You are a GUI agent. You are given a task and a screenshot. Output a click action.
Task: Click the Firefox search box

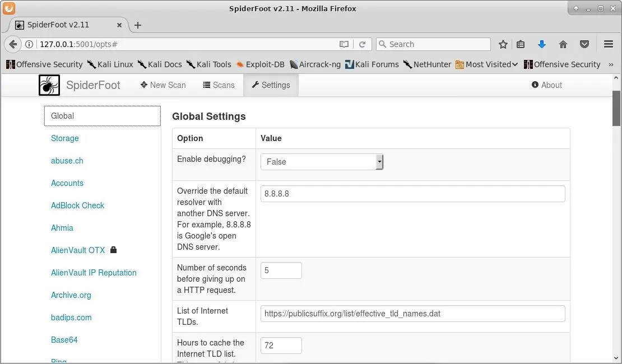[433, 44]
